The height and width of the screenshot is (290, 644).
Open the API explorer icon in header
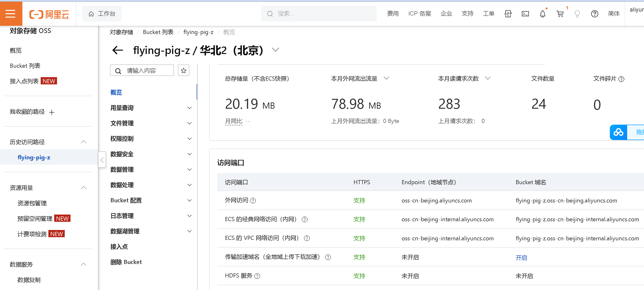[x=508, y=14]
